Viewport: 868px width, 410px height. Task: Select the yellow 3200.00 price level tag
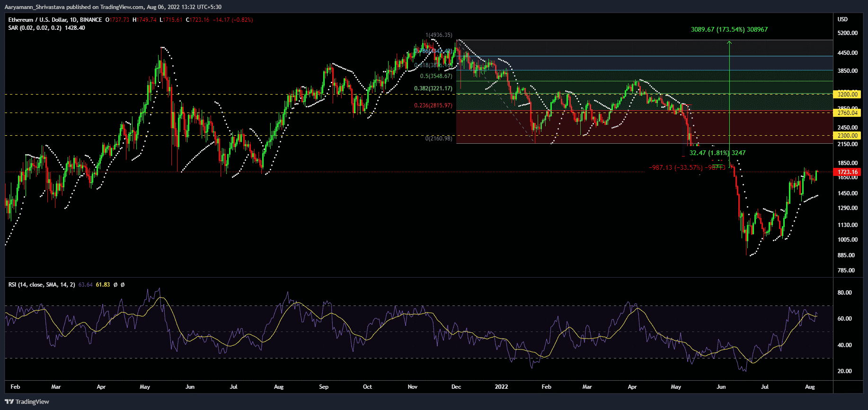(848, 94)
